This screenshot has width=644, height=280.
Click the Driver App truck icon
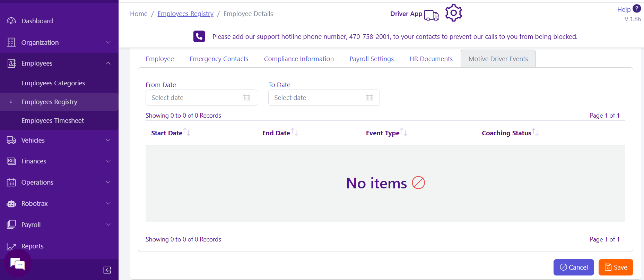[432, 15]
